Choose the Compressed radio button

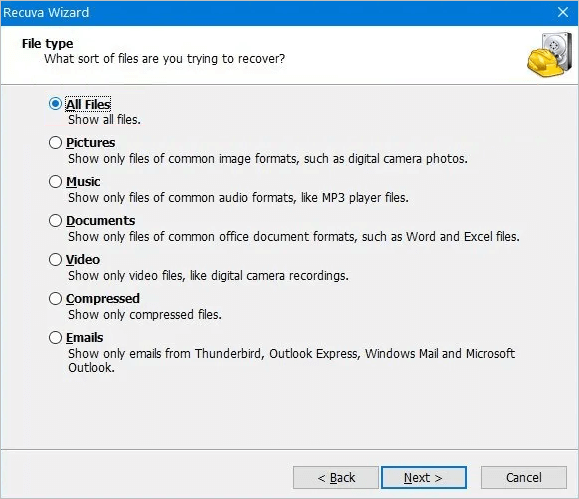point(55,298)
